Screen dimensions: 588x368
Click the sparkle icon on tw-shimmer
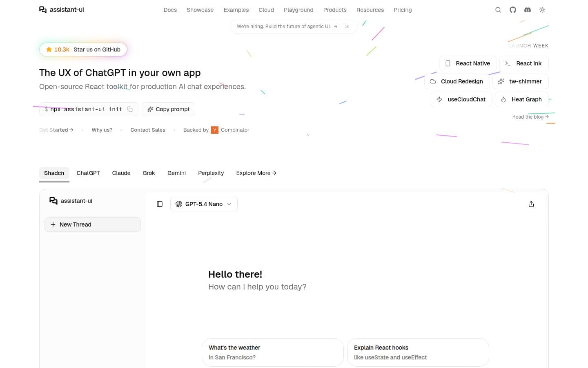coord(501,81)
